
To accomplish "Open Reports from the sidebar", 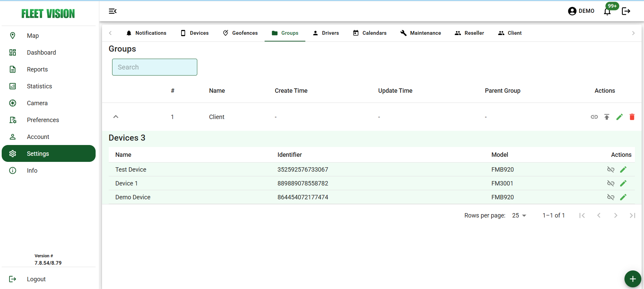I will click(49, 69).
